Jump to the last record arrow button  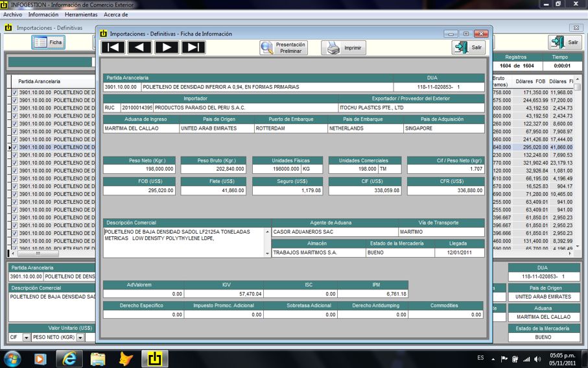193,47
